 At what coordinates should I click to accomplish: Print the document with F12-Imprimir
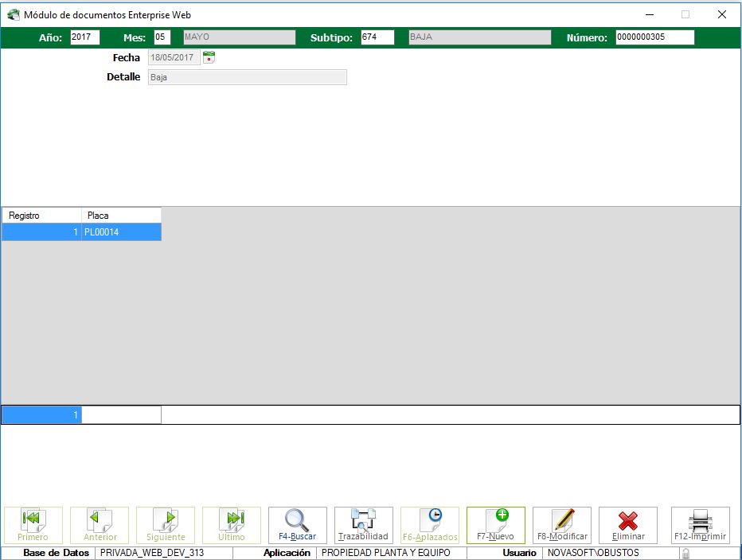click(x=701, y=526)
